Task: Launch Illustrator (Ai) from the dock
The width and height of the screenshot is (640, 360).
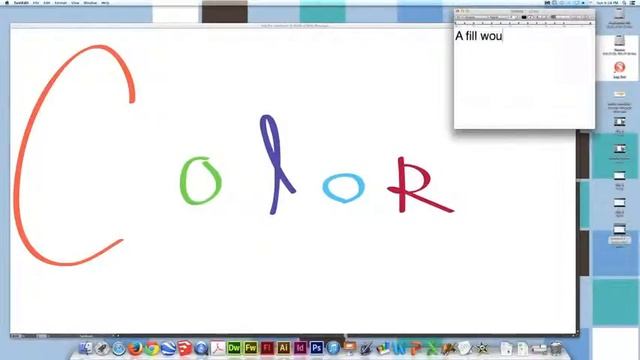Action: (x=283, y=348)
